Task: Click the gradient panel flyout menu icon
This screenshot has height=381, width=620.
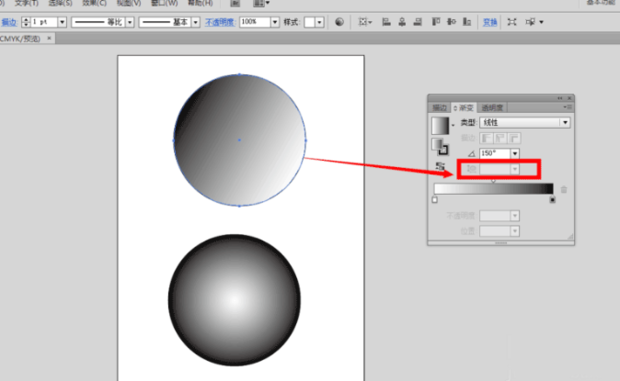Action: tap(567, 107)
